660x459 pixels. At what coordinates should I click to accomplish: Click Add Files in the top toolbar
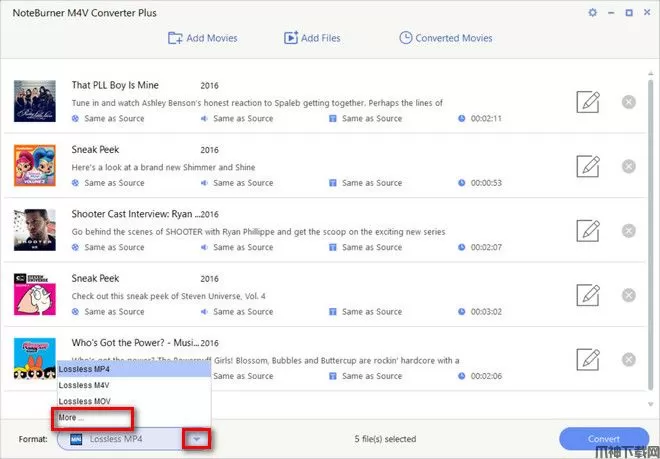click(312, 38)
